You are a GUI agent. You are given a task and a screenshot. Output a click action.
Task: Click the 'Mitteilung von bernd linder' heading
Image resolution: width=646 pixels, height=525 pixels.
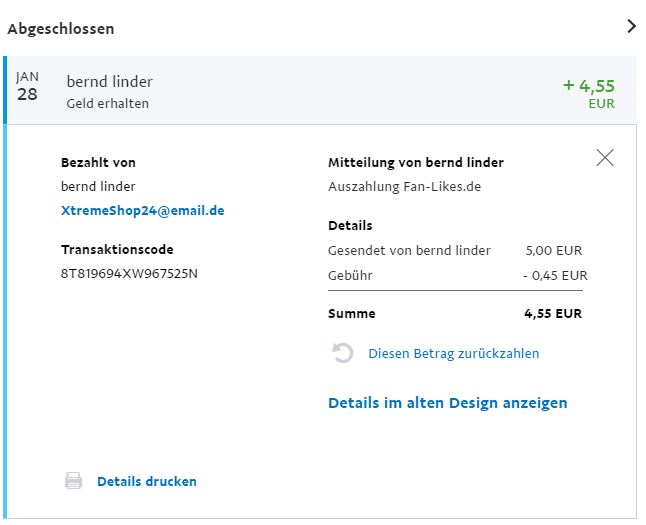[x=415, y=162]
